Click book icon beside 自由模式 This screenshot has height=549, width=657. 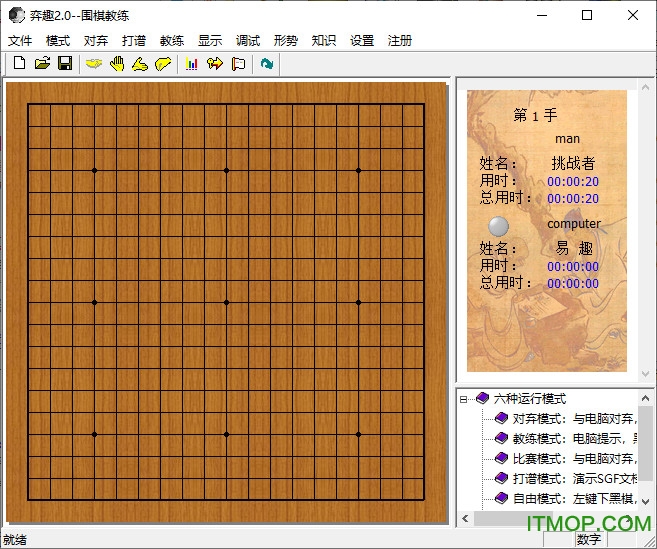[501, 498]
